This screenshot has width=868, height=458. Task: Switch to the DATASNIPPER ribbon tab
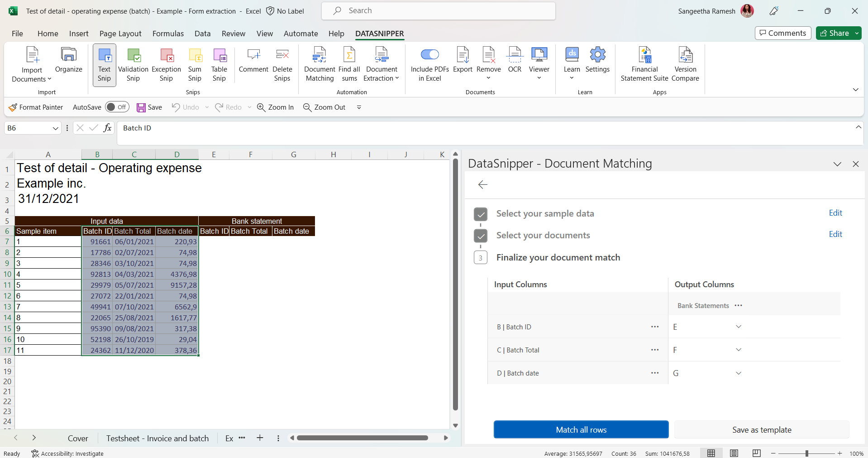pyautogui.click(x=379, y=33)
